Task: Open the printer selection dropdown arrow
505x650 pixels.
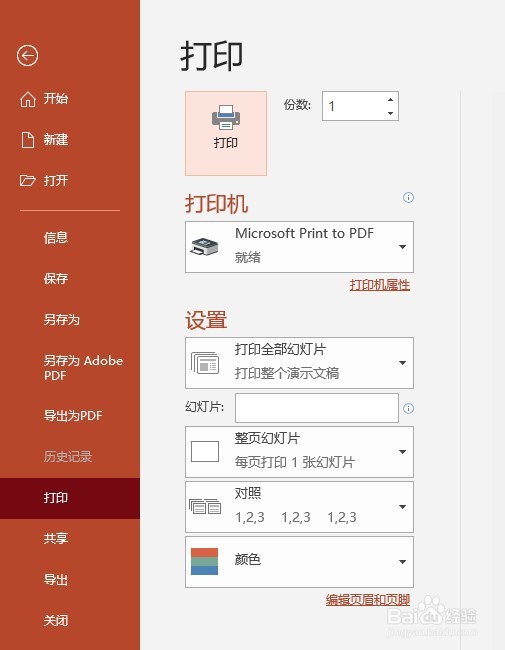Action: click(x=402, y=247)
